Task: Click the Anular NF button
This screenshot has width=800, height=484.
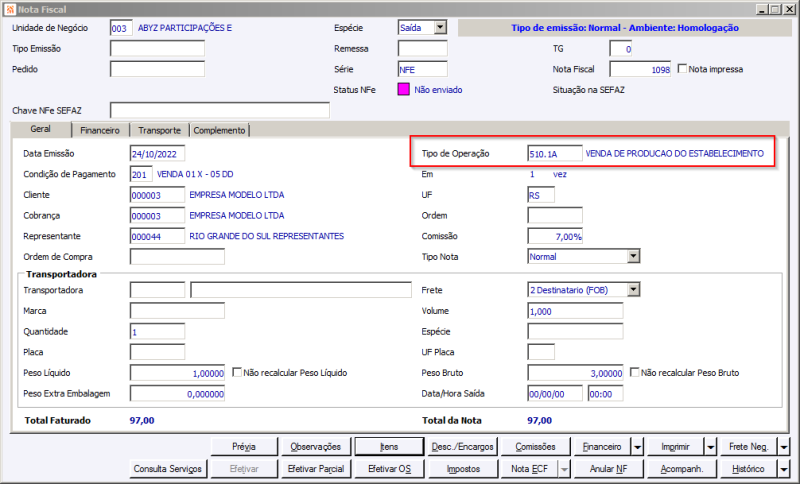Action: pos(608,469)
